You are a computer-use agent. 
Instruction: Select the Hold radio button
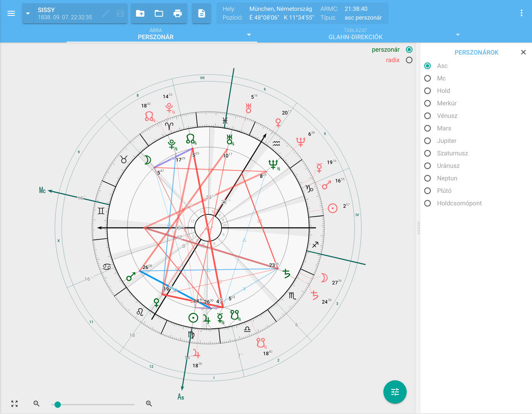pyautogui.click(x=428, y=91)
